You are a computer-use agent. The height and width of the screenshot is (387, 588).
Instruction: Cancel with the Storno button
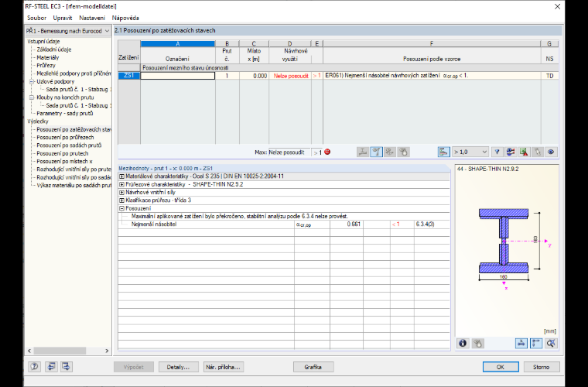click(x=541, y=367)
